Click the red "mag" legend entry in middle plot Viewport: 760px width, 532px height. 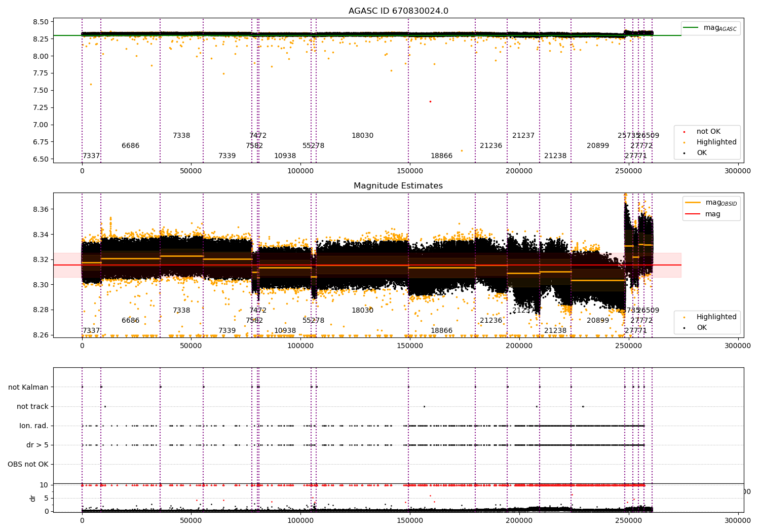[x=703, y=214]
